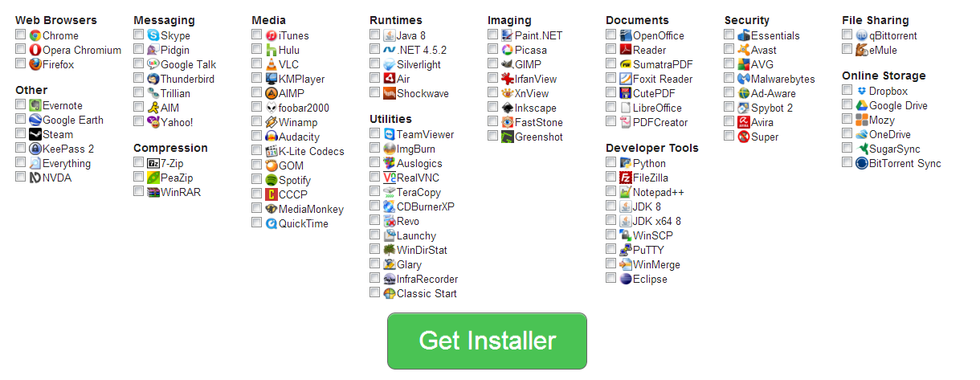Click the SugarSync label
980x380 pixels.
click(895, 149)
